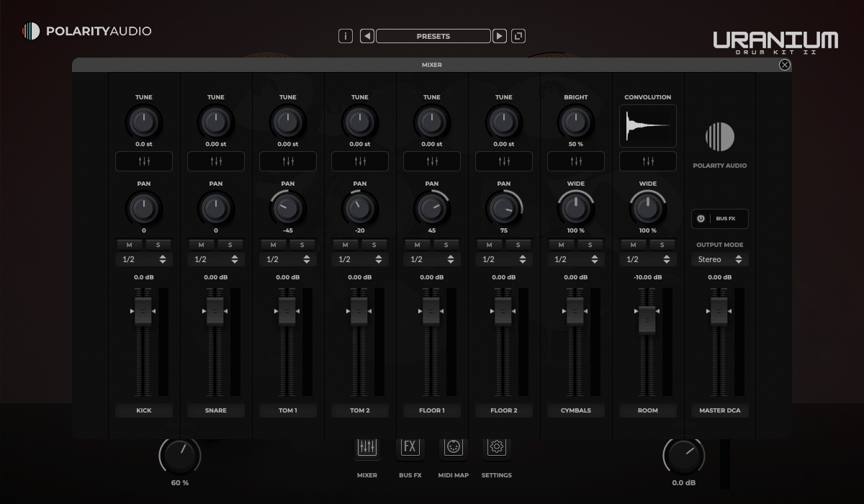The width and height of the screenshot is (864, 504).
Task: Click the Master DCA fader handle
Action: tap(719, 311)
